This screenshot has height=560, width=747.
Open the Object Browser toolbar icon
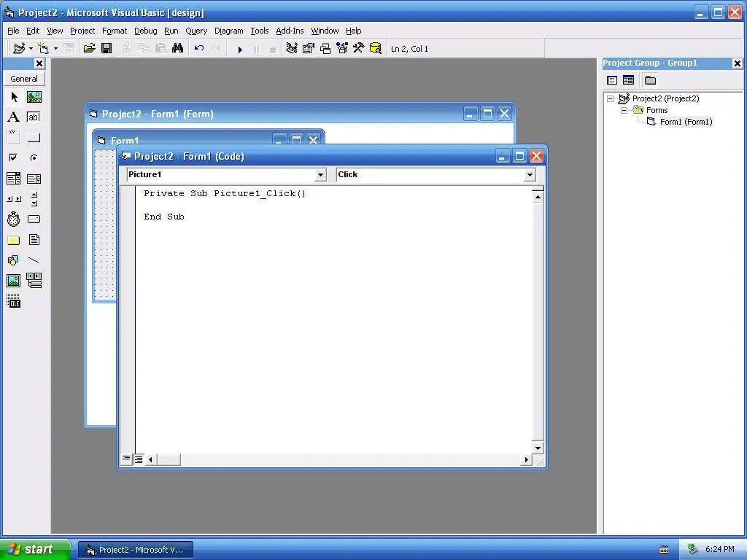click(342, 49)
